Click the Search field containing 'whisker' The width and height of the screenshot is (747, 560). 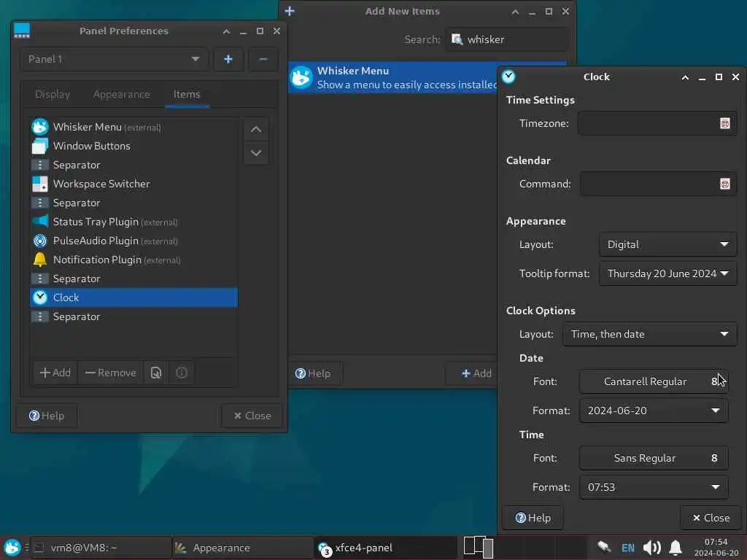click(508, 39)
